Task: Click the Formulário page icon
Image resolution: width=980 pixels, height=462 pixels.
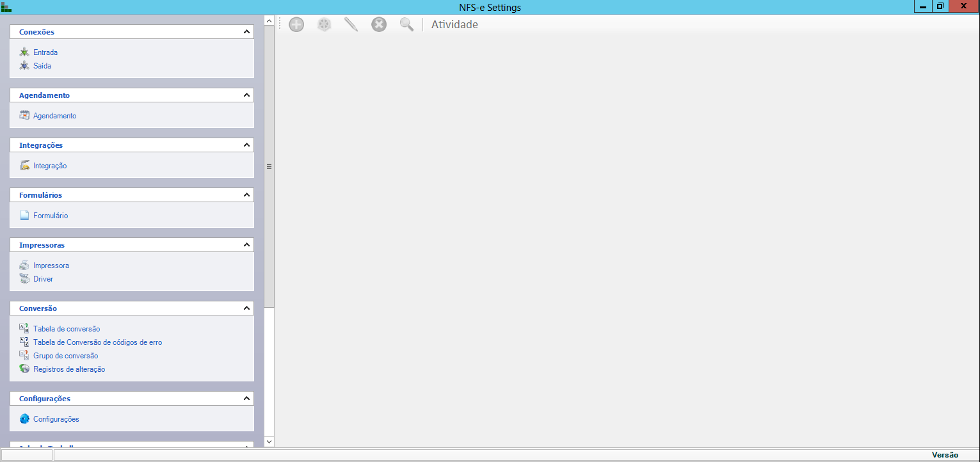Action: (x=24, y=216)
